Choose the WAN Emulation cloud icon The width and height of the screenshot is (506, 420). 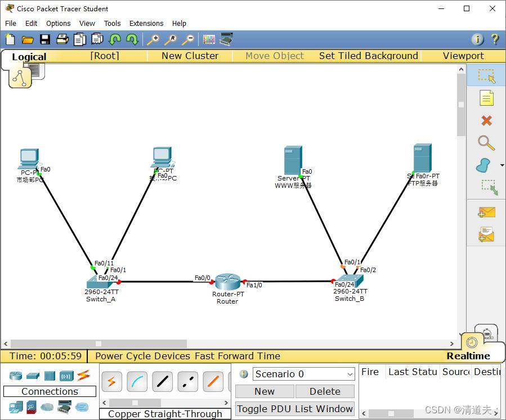pos(47,407)
